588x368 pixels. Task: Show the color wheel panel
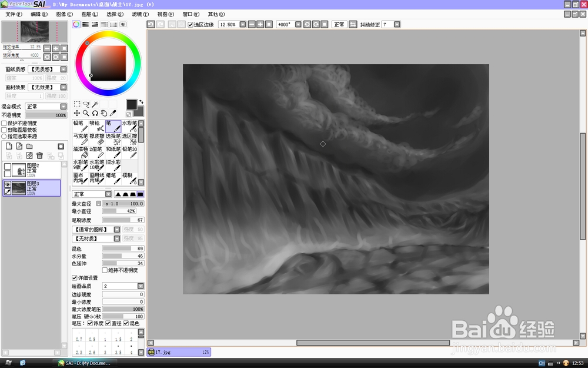click(76, 24)
